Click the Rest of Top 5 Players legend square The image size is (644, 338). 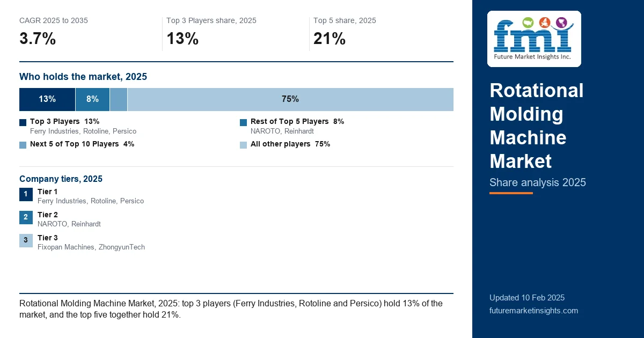(x=243, y=122)
